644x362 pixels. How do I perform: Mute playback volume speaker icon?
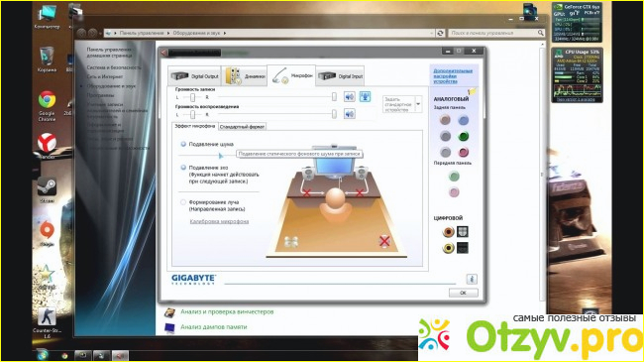350,114
